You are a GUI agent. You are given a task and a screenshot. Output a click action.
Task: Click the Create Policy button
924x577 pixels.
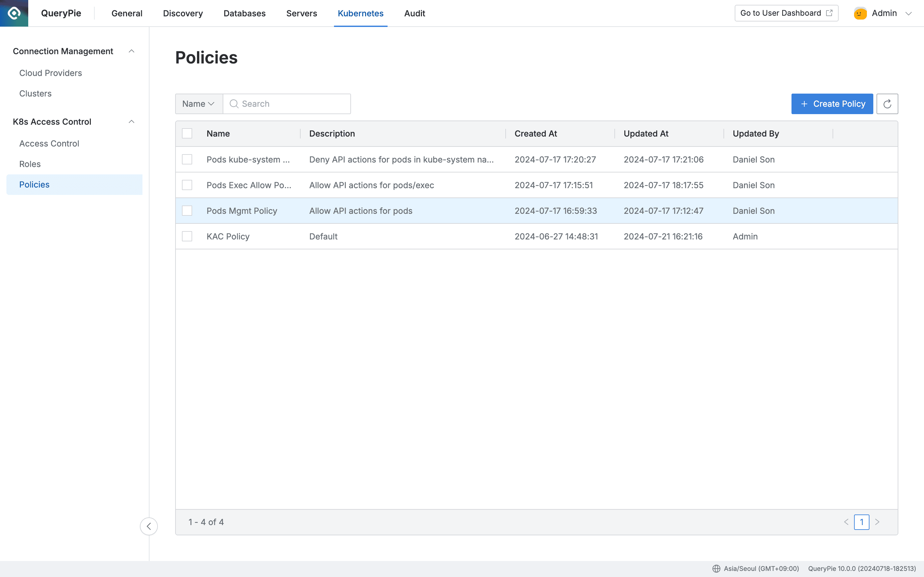(x=832, y=104)
